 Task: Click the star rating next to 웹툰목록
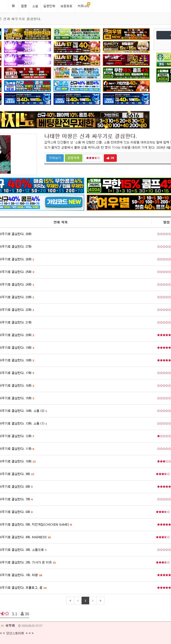point(93,158)
